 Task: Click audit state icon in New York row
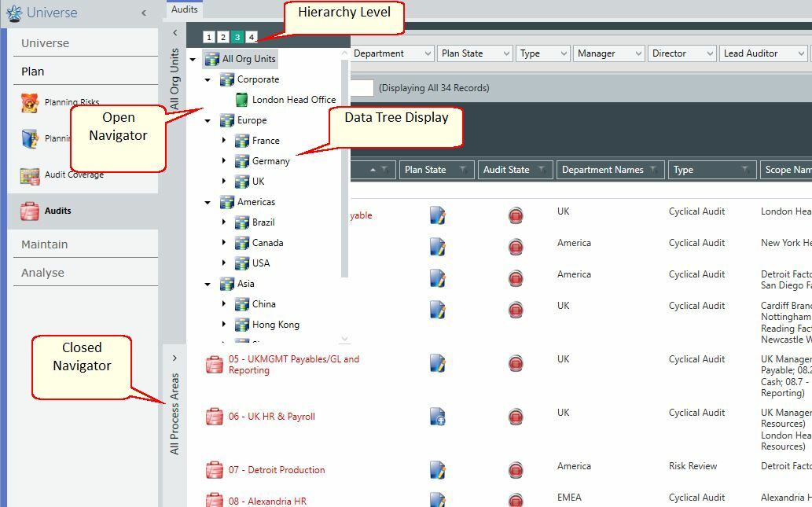516,247
